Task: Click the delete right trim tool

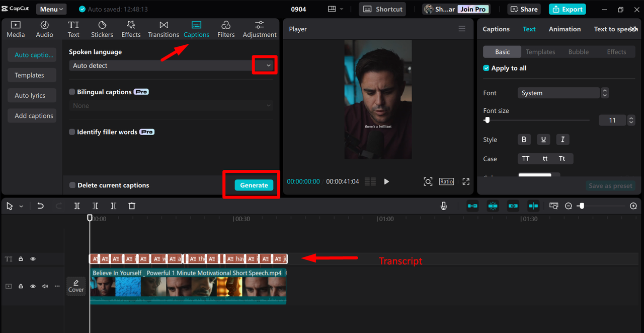Action: [x=113, y=206]
